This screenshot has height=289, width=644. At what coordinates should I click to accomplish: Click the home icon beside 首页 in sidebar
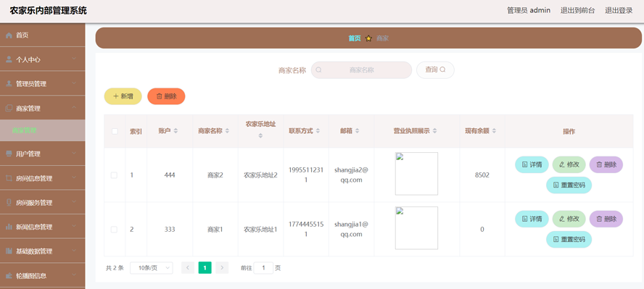pyautogui.click(x=9, y=35)
